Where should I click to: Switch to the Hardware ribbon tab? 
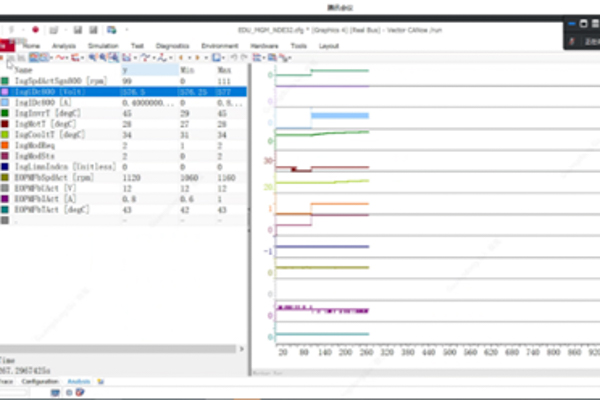264,46
